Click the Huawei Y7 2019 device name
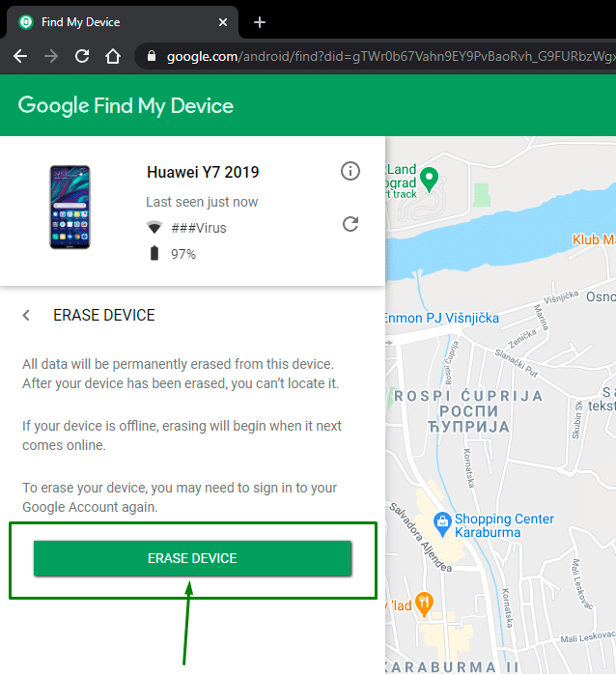This screenshot has width=616, height=674. [203, 173]
